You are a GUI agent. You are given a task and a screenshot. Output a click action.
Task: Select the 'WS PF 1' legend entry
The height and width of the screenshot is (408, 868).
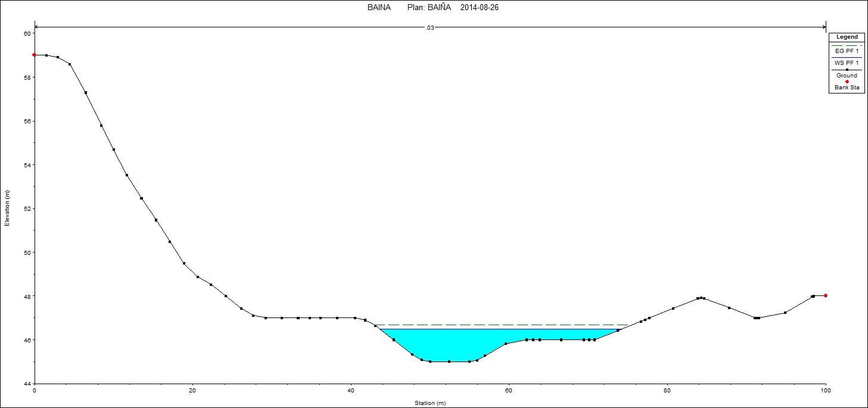click(x=847, y=63)
